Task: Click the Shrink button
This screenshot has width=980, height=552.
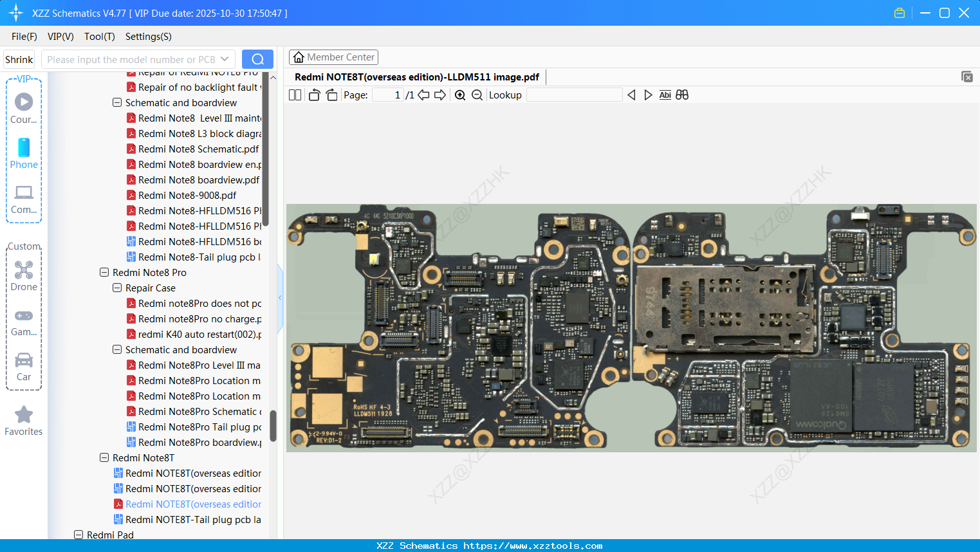Action: [19, 59]
